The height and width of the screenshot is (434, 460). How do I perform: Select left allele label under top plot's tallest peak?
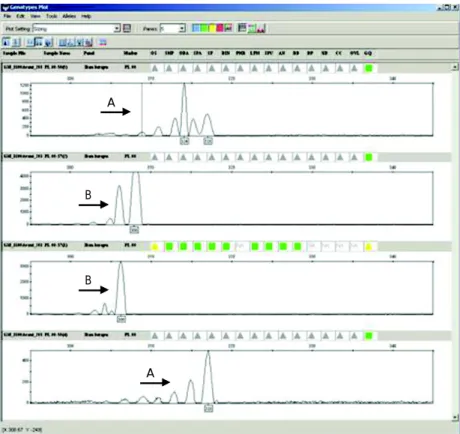point(184,141)
